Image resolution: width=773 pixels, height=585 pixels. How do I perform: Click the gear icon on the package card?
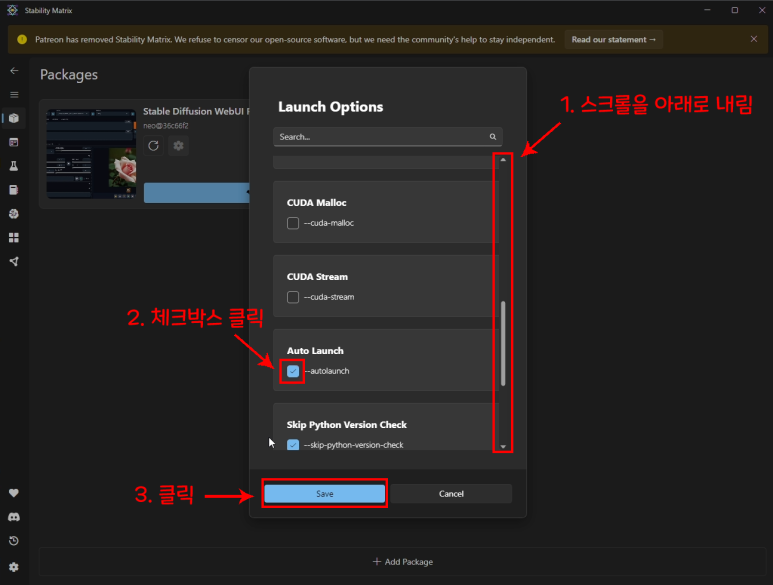178,146
